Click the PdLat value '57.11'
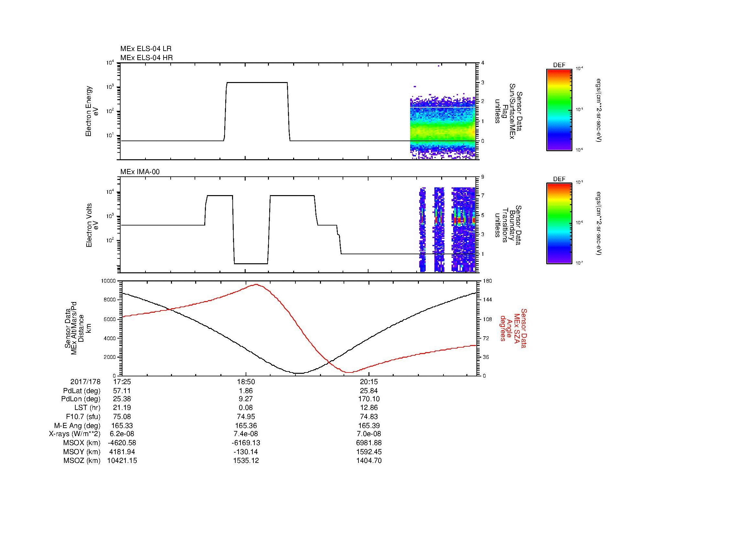 122,391
